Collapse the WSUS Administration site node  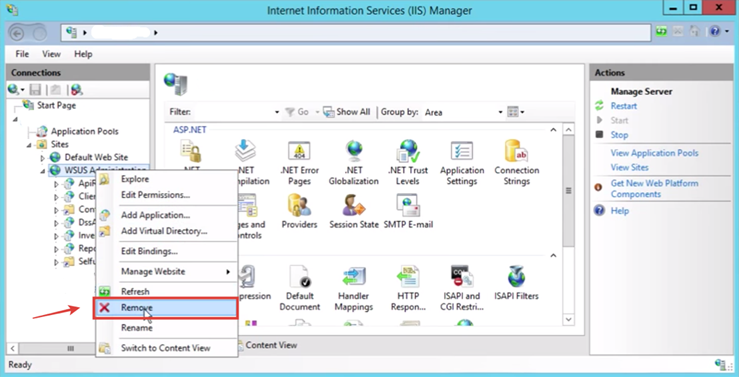(42, 170)
